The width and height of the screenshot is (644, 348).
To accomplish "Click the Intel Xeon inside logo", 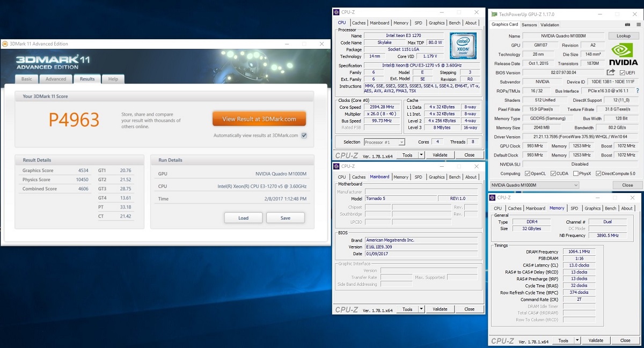I will (463, 46).
